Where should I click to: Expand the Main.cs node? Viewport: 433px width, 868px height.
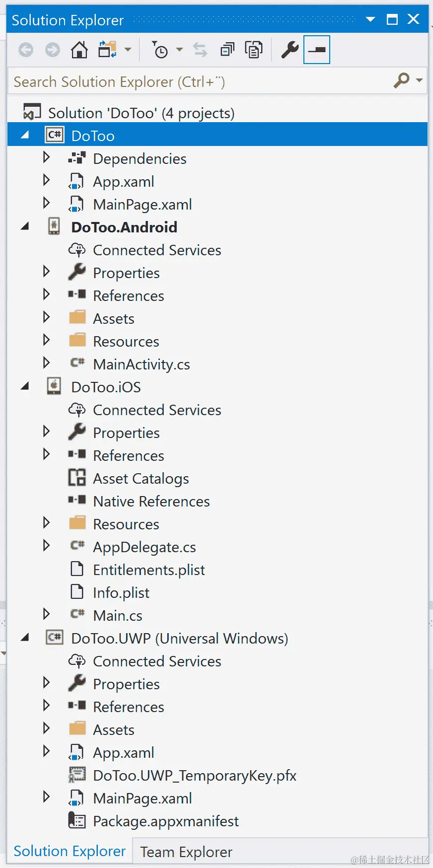click(47, 615)
